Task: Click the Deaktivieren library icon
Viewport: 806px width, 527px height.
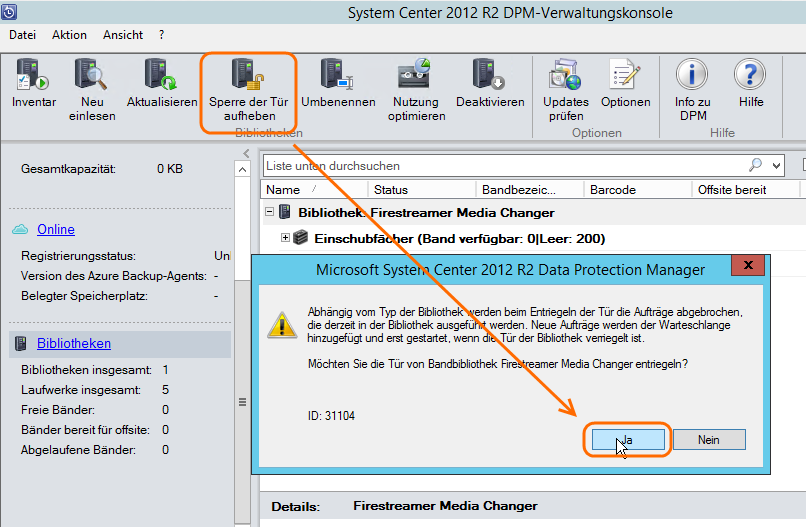Action: (x=489, y=76)
